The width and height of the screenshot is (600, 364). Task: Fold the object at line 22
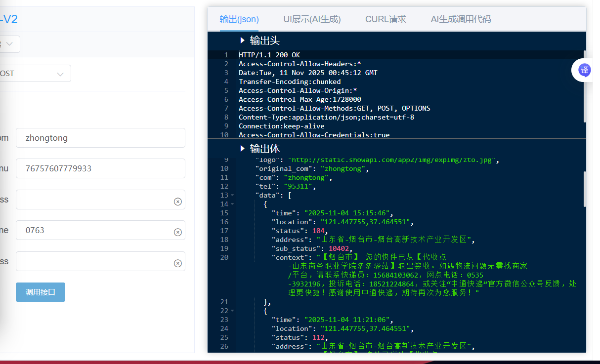[x=232, y=311]
